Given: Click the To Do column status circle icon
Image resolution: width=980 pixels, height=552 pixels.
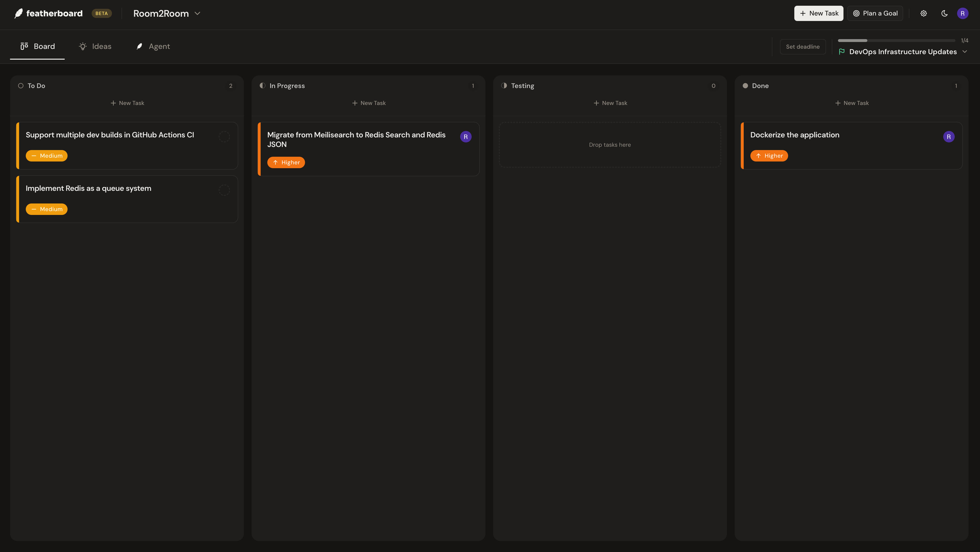Looking at the screenshot, I should click(21, 86).
